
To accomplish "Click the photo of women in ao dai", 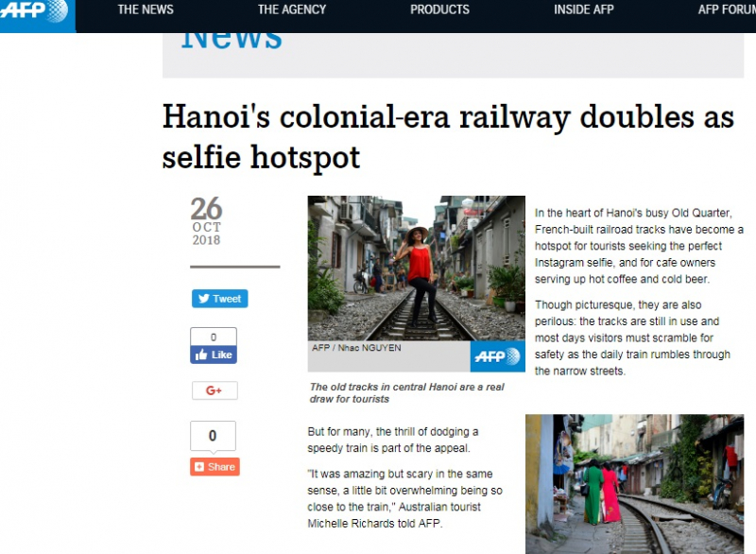I will click(x=634, y=484).
